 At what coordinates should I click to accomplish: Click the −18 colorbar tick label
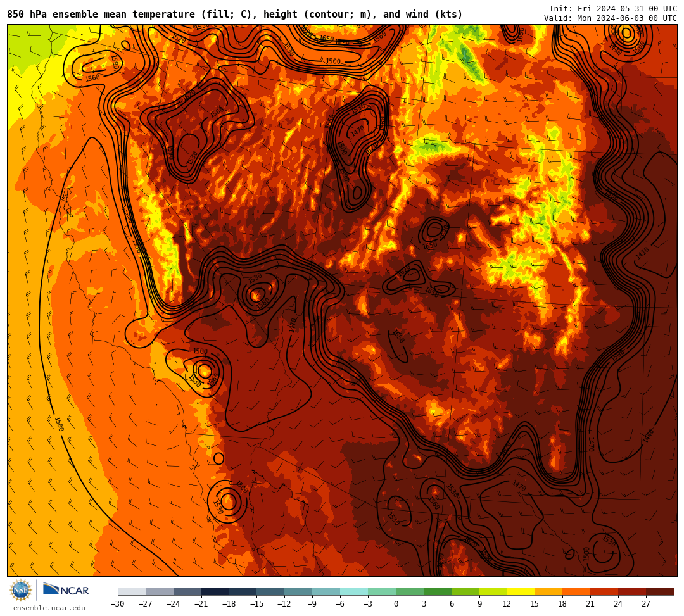click(x=229, y=604)
